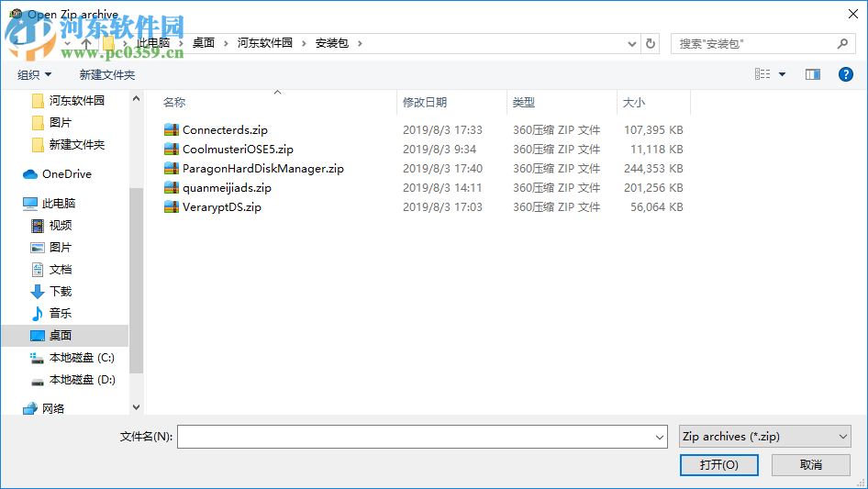Select 河东软件园 folder in the sidebar

76,101
